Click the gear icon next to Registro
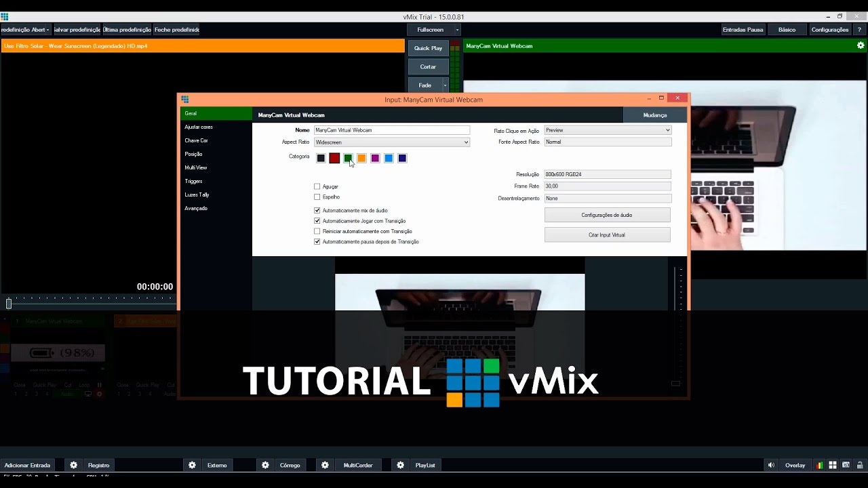 74,465
